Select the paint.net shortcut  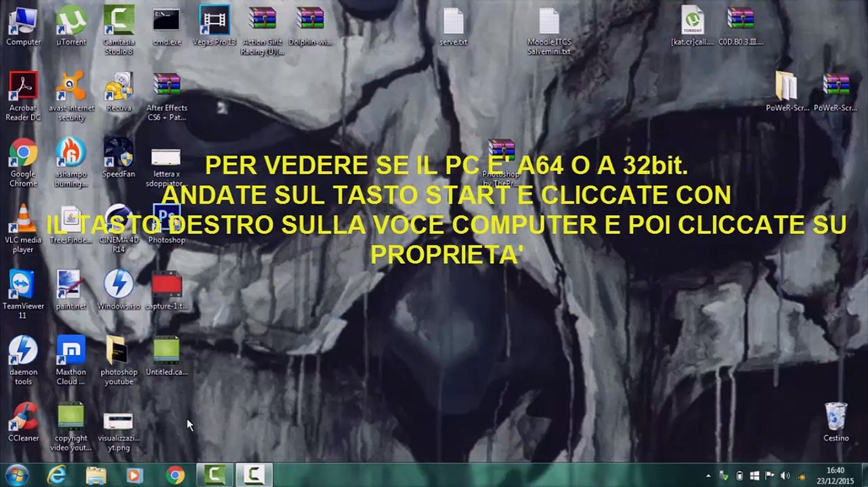click(70, 289)
